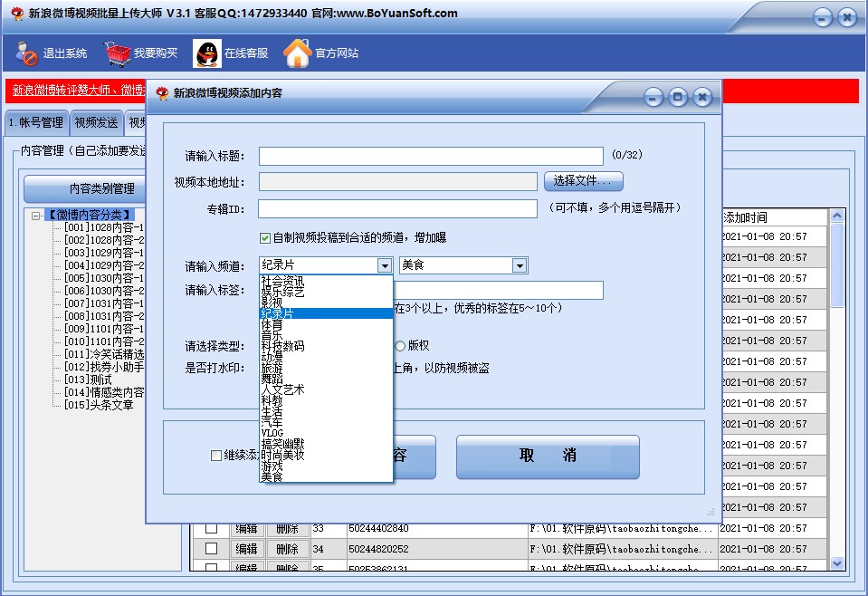Screen dimensions: 868x596
Task: Tick the 继续添加 checkbox in the dialog
Action: point(216,456)
